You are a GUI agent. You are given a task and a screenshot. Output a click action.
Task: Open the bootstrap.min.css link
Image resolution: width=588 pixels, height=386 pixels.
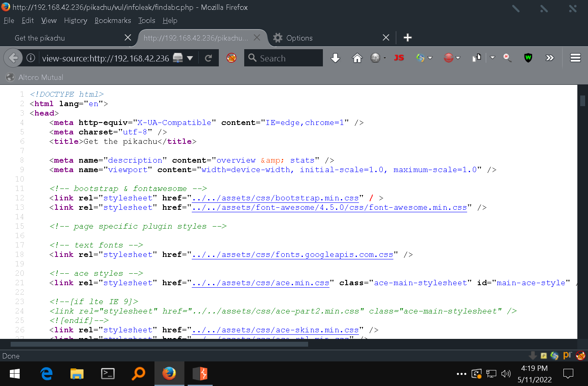(275, 198)
